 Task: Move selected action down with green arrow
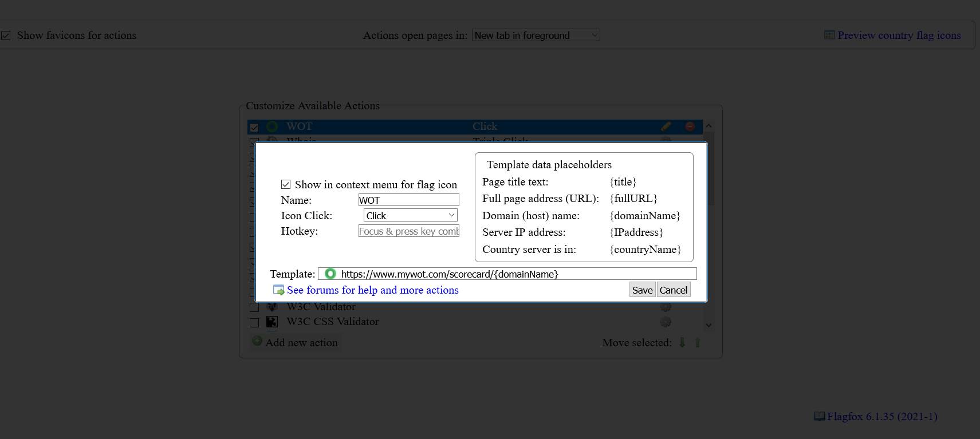point(682,342)
